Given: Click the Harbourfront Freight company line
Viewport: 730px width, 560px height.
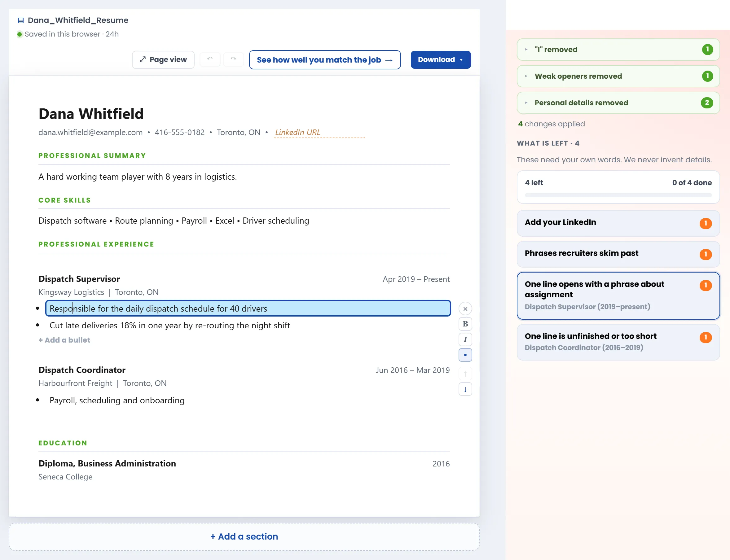Looking at the screenshot, I should pyautogui.click(x=102, y=383).
